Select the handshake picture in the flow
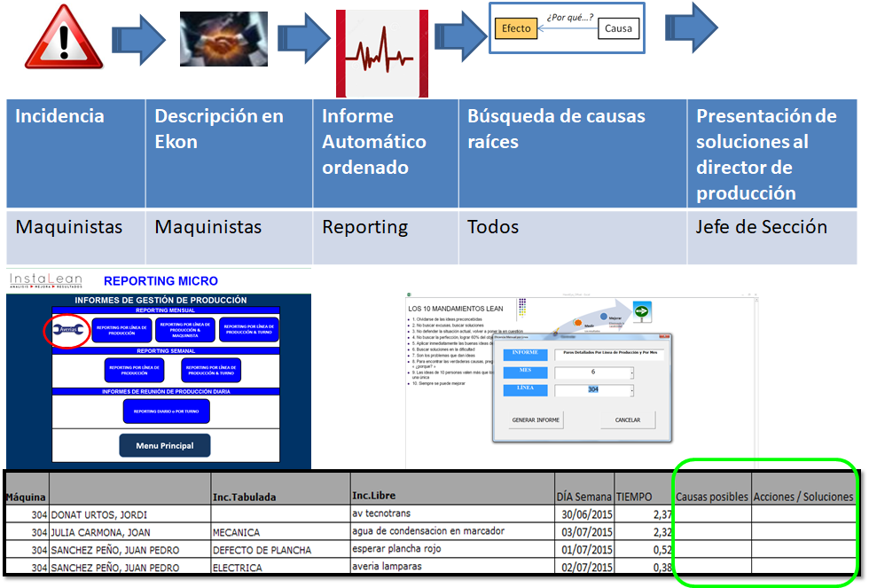 223,40
